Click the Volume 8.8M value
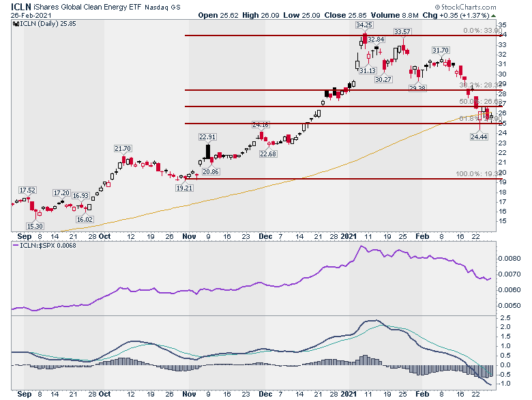 pos(395,15)
